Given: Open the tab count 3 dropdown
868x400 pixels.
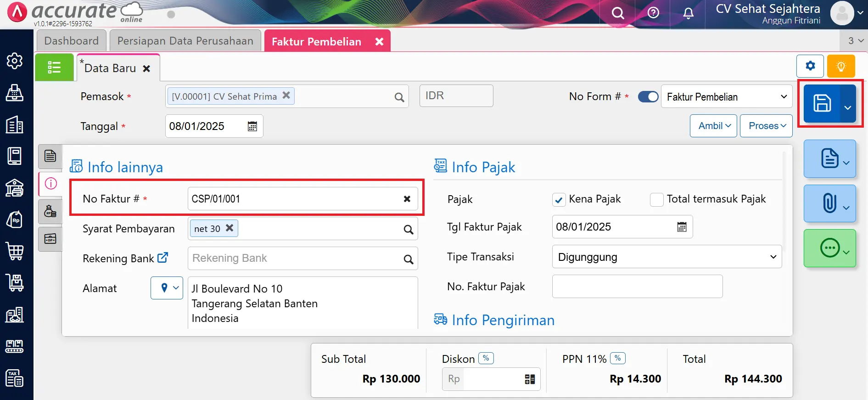Looking at the screenshot, I should pos(855,41).
